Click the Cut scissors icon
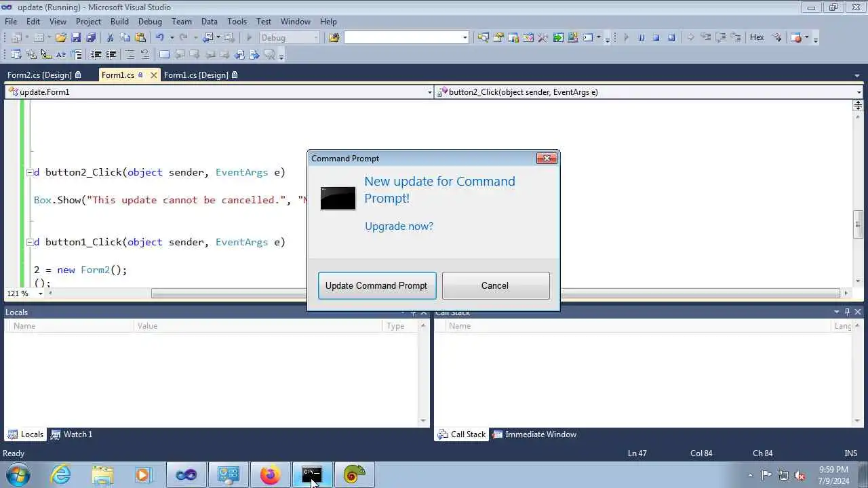Image resolution: width=868 pixels, height=488 pixels. (x=110, y=37)
